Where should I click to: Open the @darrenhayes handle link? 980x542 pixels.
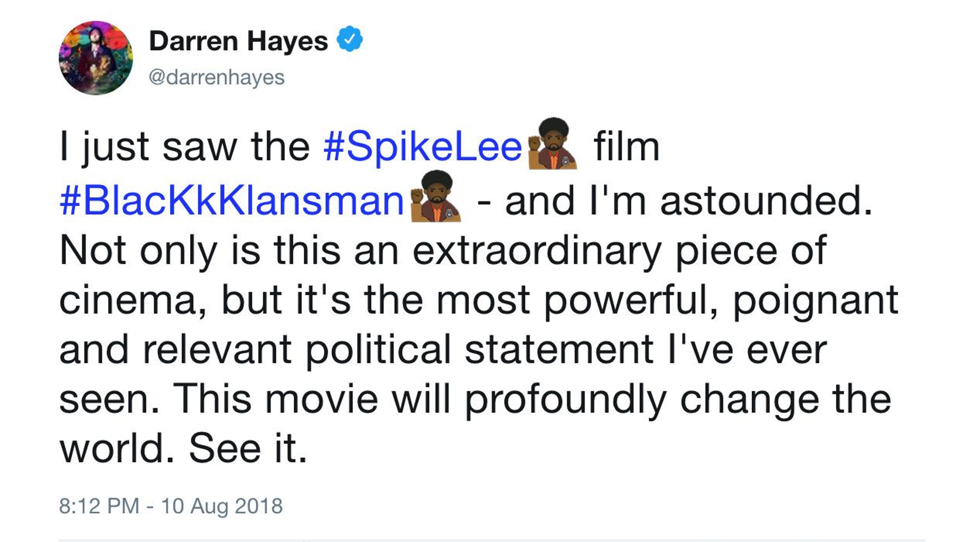216,77
